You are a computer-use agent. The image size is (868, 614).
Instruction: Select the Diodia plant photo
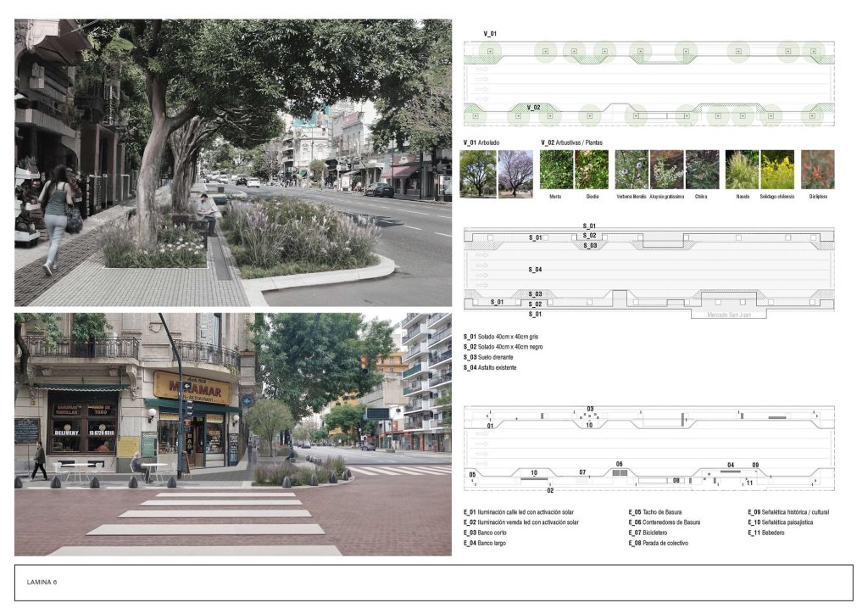[x=591, y=170]
